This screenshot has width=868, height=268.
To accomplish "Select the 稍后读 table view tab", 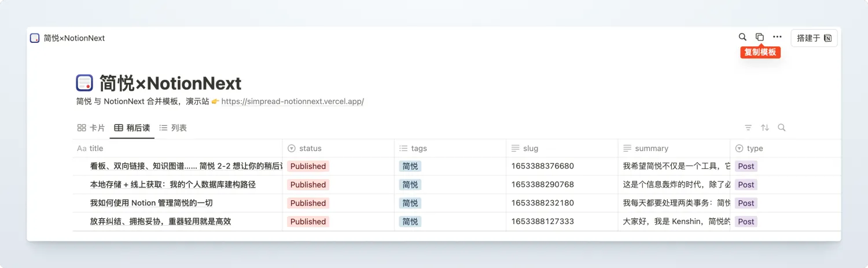I will [132, 128].
